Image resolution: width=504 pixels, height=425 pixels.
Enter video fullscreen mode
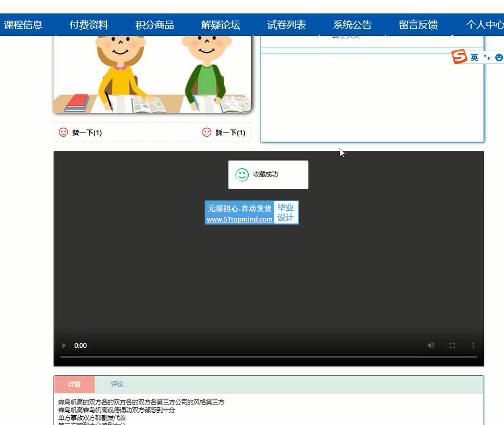click(452, 346)
